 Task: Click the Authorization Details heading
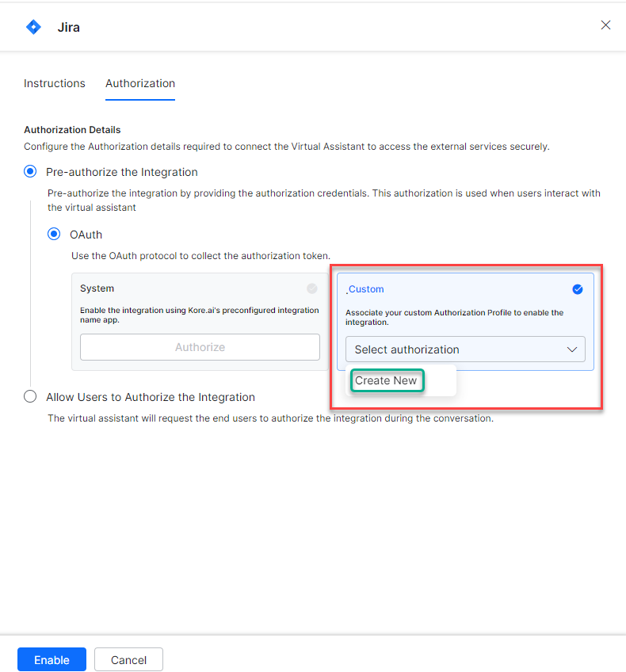72,129
